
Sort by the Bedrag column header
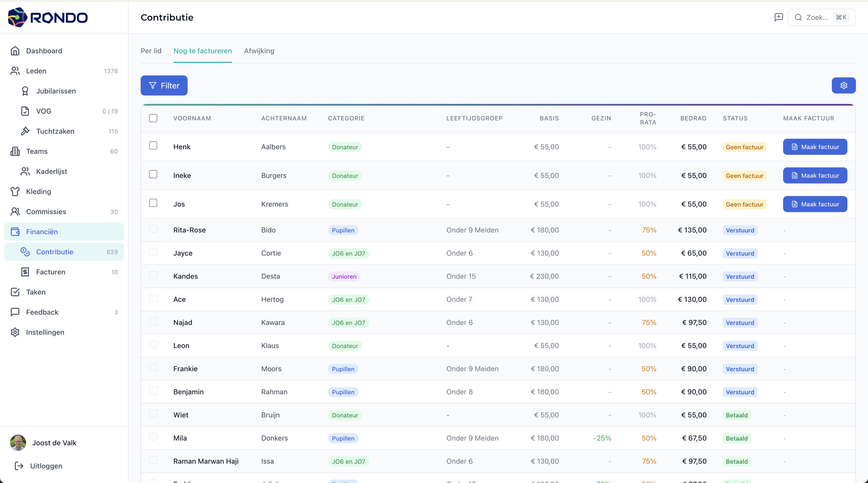click(x=693, y=118)
